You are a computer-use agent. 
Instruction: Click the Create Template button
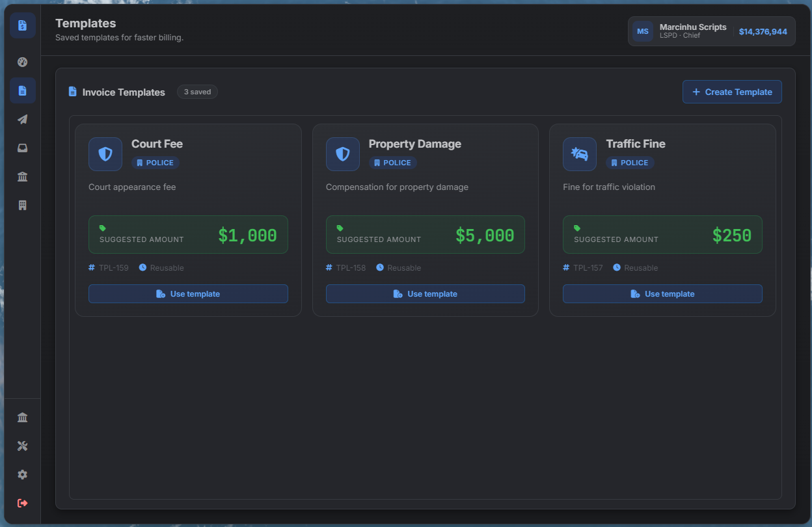click(x=732, y=92)
